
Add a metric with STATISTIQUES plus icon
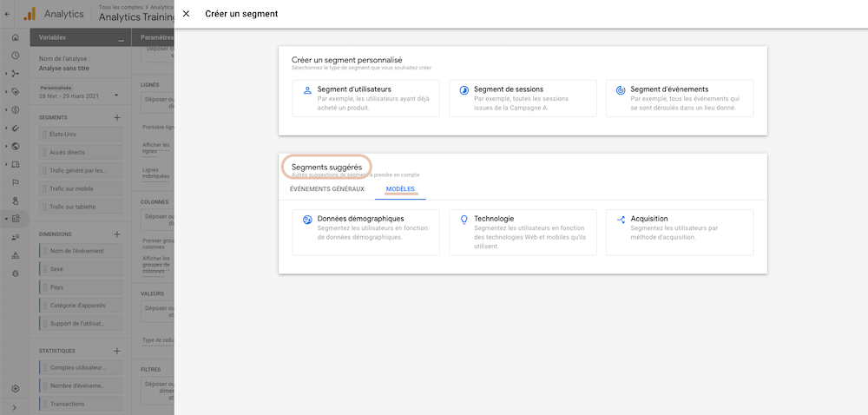pos(117,351)
